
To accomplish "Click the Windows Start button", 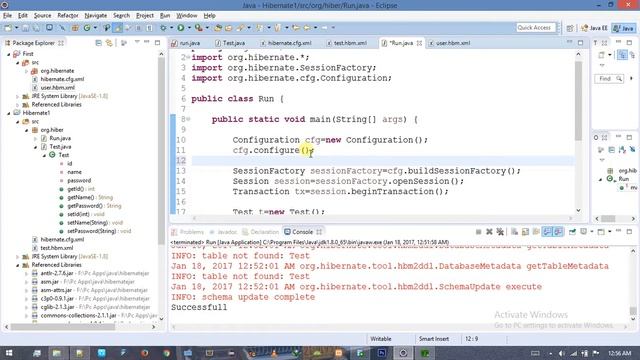I will coord(9,353).
